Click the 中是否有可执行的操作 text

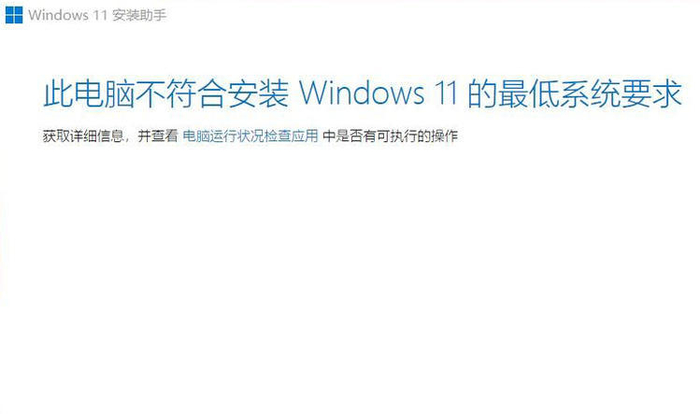pyautogui.click(x=390, y=136)
